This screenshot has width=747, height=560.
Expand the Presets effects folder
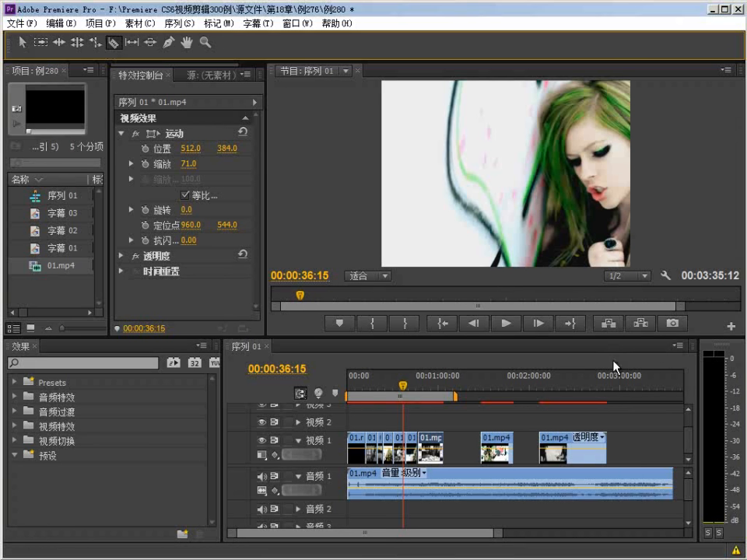pos(14,382)
